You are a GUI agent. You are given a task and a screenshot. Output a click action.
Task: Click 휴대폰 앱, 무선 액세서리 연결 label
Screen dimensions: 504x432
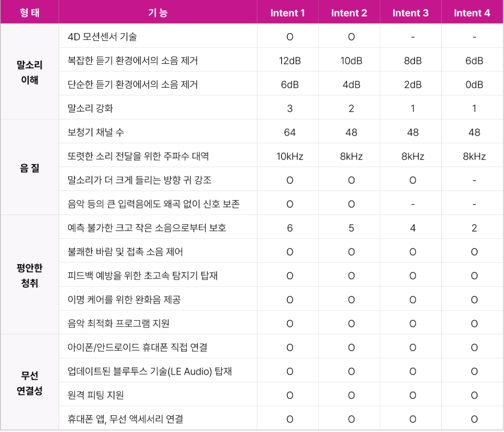[126, 419]
